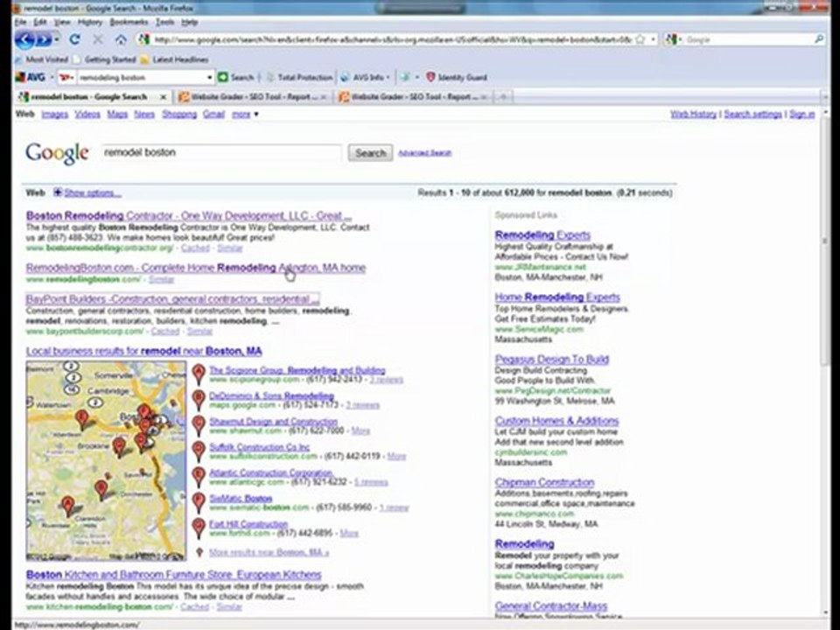840x630 pixels.
Task: Go to the Images search link
Action: pos(54,114)
